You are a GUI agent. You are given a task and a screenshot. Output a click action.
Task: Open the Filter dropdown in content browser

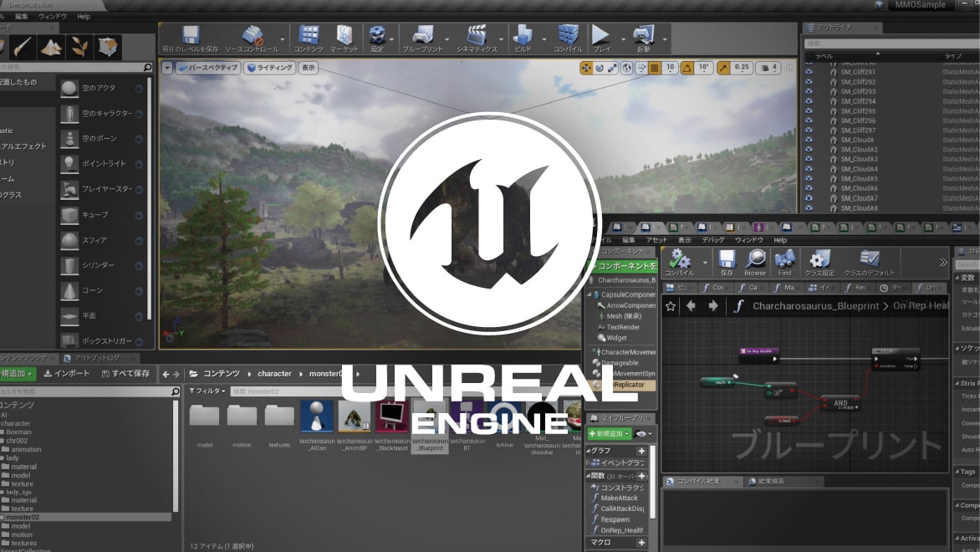207,391
